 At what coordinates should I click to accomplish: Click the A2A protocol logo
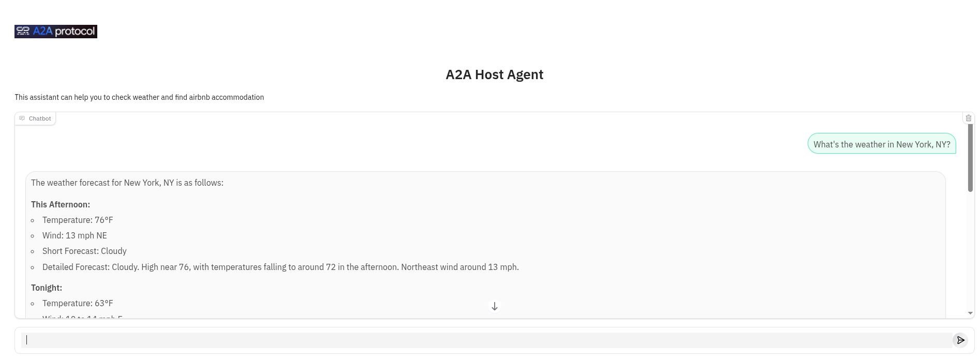click(56, 32)
